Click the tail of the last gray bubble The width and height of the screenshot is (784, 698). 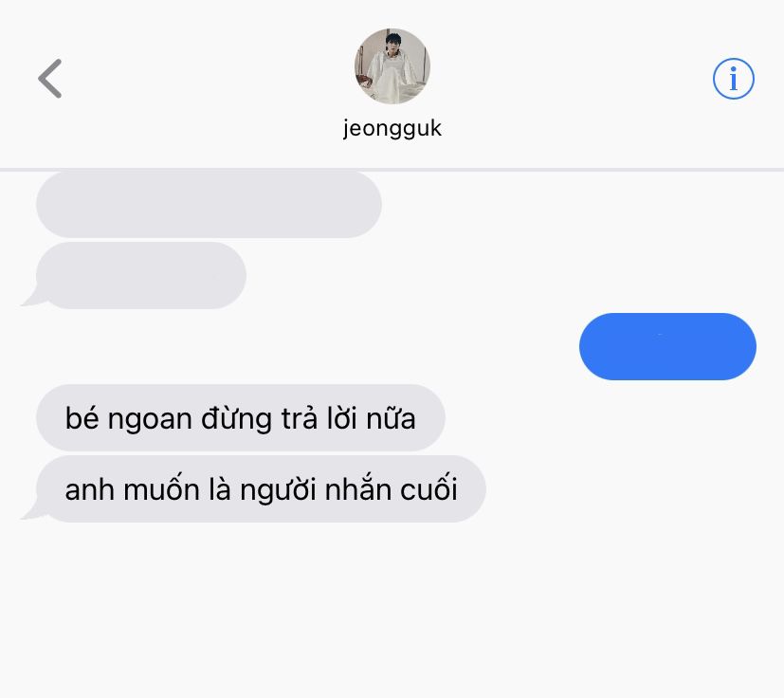click(31, 510)
